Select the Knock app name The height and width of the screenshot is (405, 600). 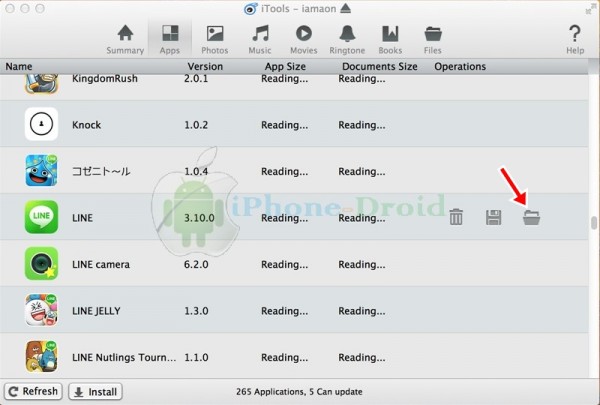[x=86, y=125]
